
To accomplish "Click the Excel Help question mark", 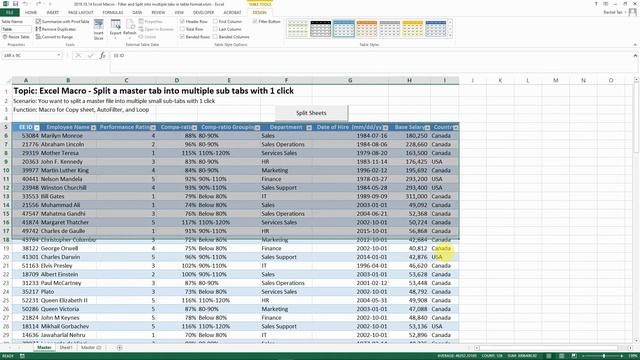I will coord(596,4).
